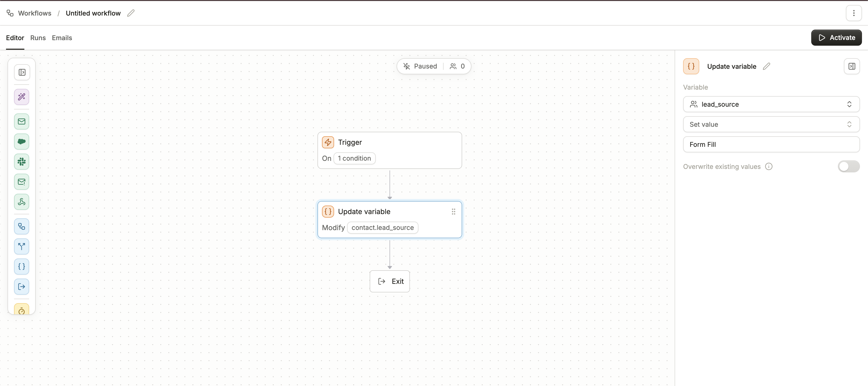
Task: Click the magic wand AI tool icon
Action: (x=22, y=97)
